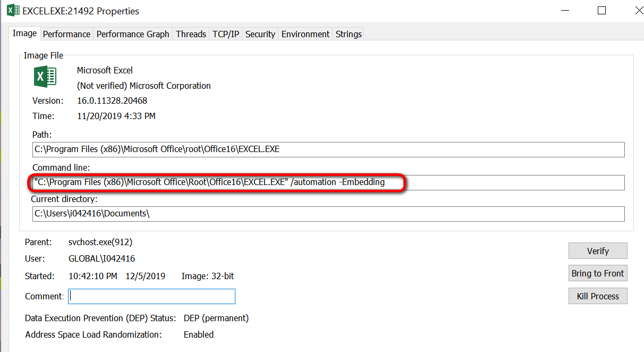Click the user value GLOBAL\I042416

tap(101, 258)
